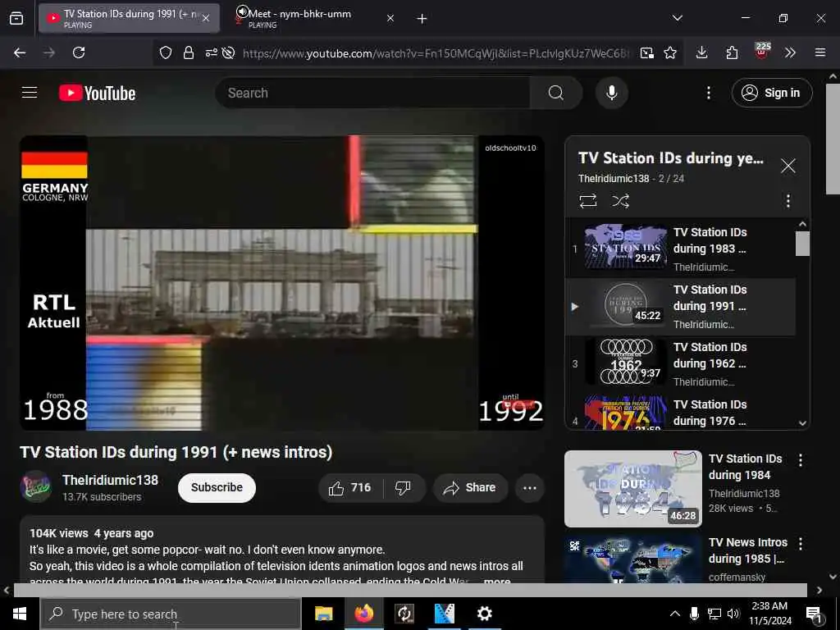Mute Meet tab via its audio icon
This screenshot has width=840, height=630.
click(x=242, y=11)
